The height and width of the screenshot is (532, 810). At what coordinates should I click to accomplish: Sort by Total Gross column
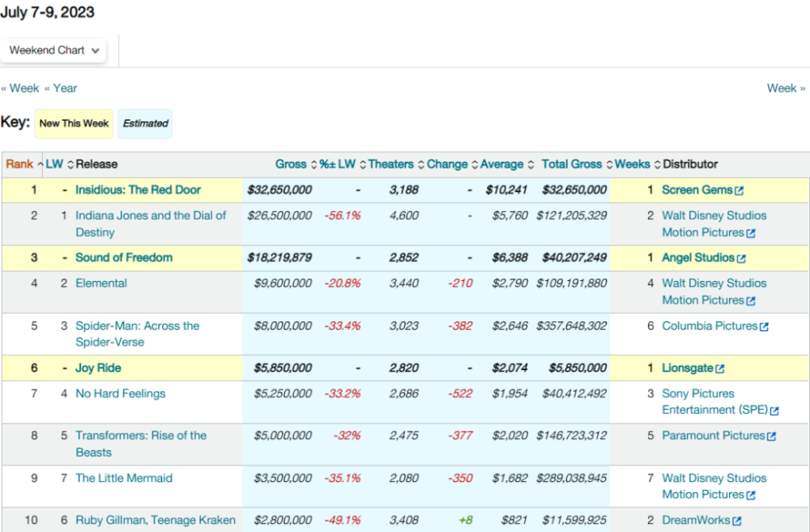(571, 164)
